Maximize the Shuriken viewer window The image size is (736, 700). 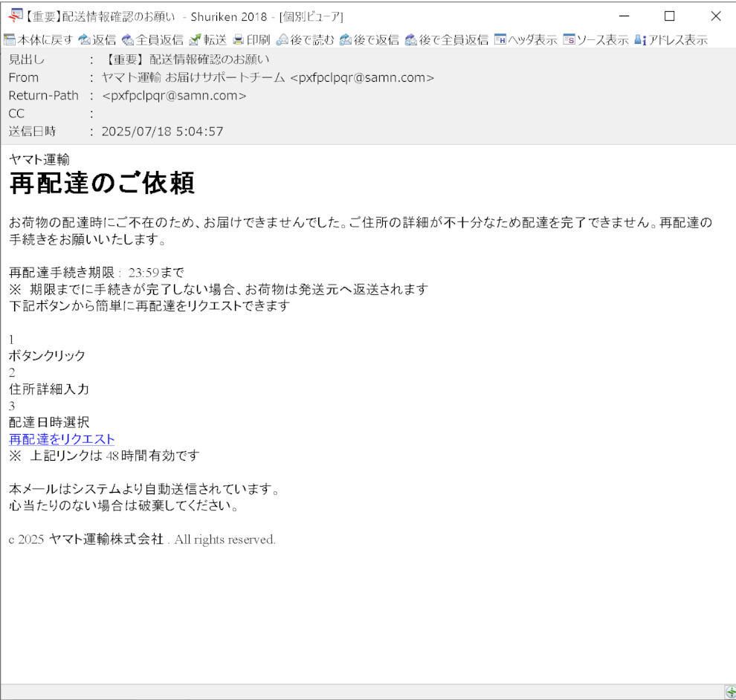pyautogui.click(x=670, y=16)
